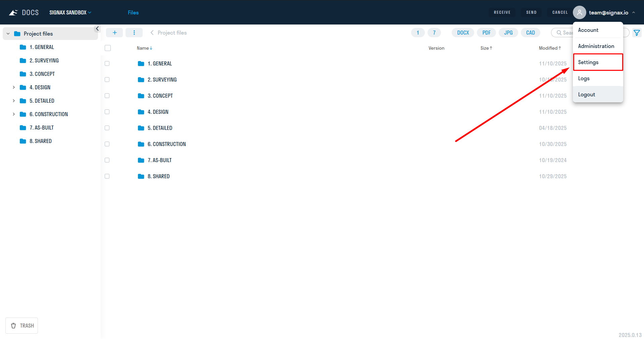Screen dimensions: 644x339
Task: Expand the 5. DETAILED tree node
Action: point(14,101)
